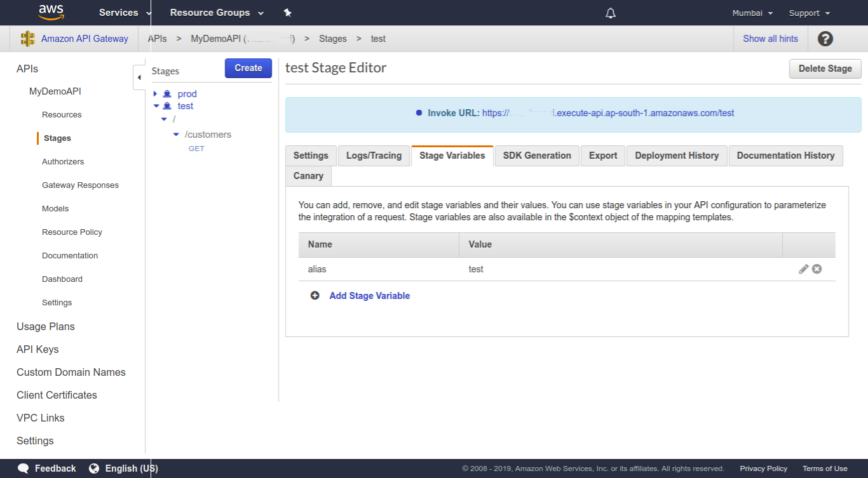
Task: Select the GET method under /customers
Action: click(196, 149)
